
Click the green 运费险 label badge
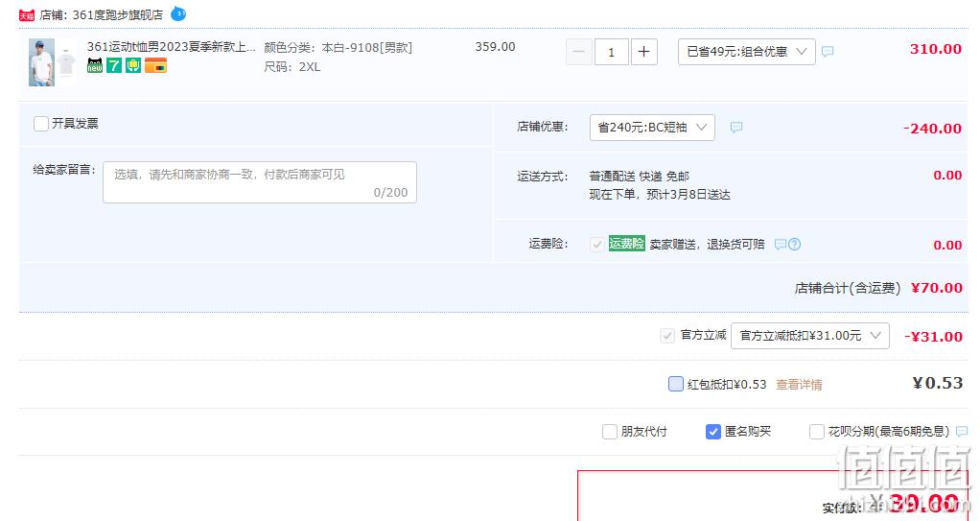[x=626, y=244]
